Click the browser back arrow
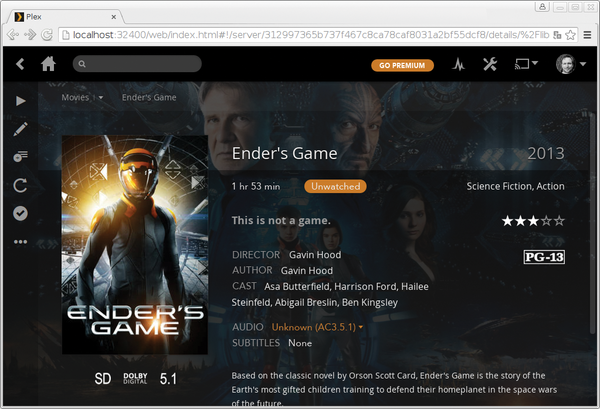 13,35
